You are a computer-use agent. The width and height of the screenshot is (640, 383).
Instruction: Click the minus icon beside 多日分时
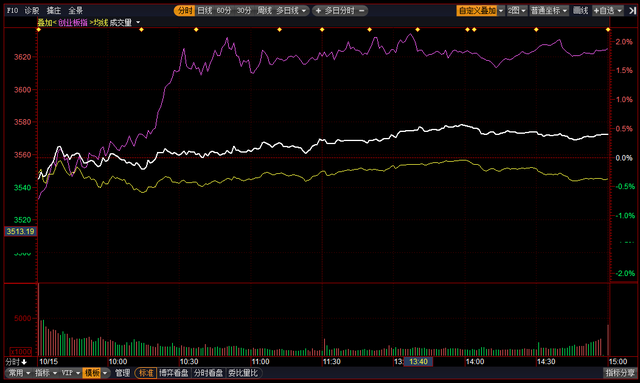[361, 11]
